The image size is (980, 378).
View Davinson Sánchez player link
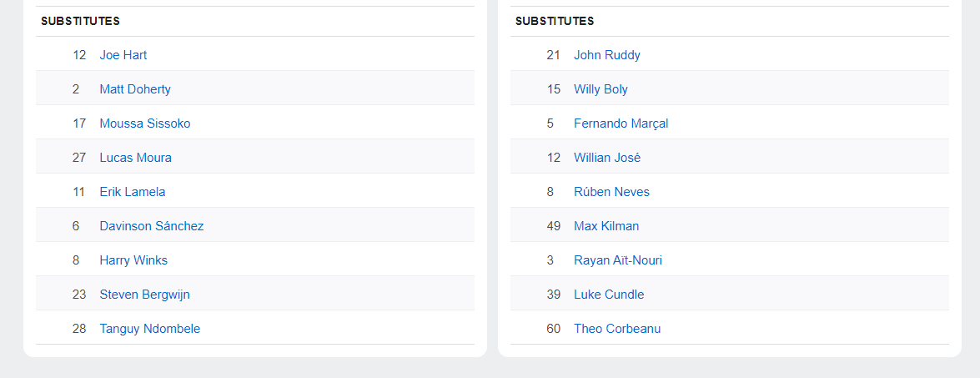pyautogui.click(x=152, y=226)
